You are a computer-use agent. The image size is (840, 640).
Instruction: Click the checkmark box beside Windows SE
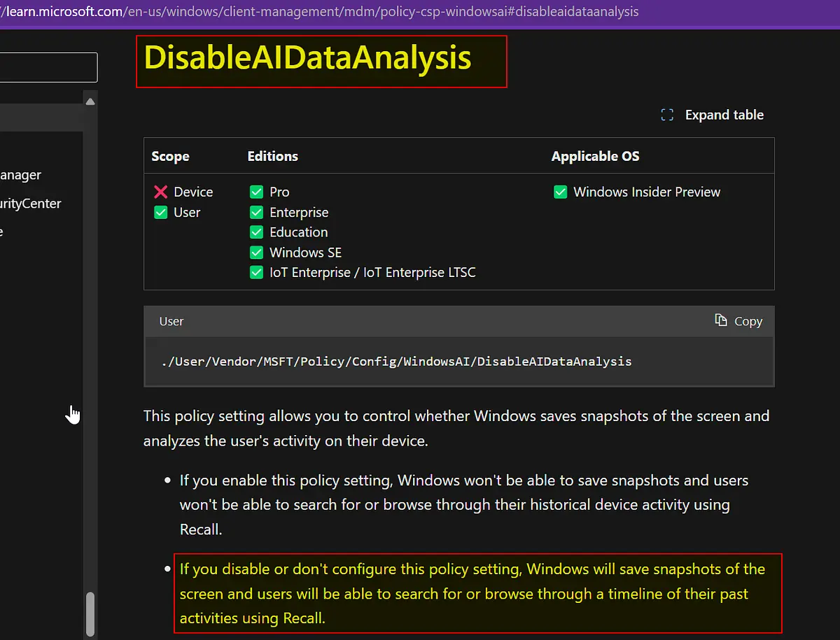pyautogui.click(x=257, y=253)
